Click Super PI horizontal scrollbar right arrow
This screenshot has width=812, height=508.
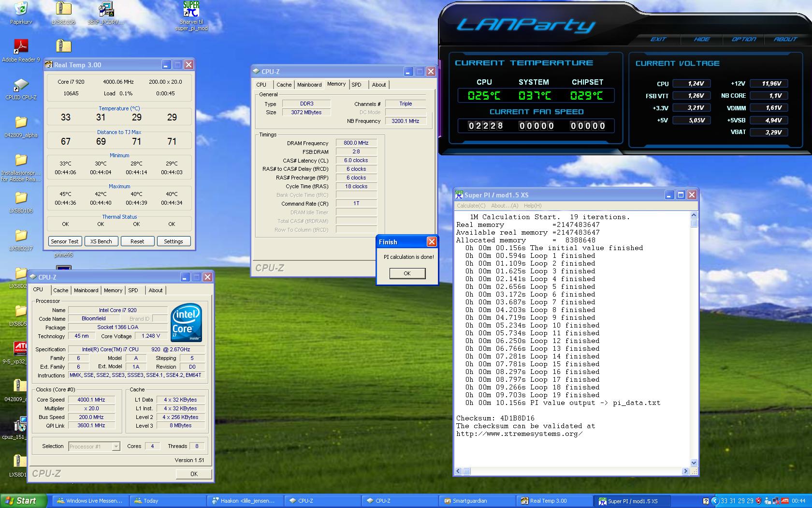(685, 471)
